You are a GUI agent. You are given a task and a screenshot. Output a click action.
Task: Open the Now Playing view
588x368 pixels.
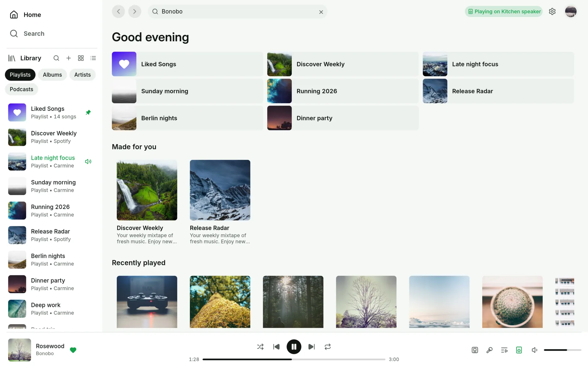click(475, 350)
